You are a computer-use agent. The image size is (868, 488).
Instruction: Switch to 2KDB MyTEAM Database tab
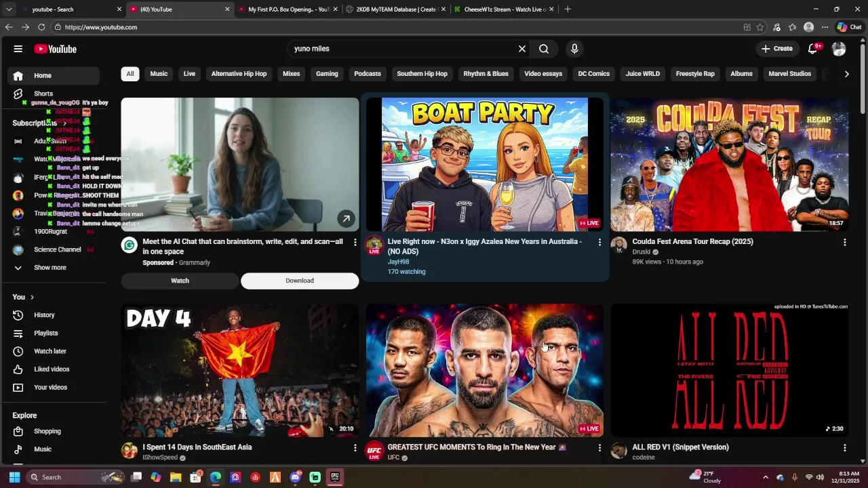click(395, 9)
